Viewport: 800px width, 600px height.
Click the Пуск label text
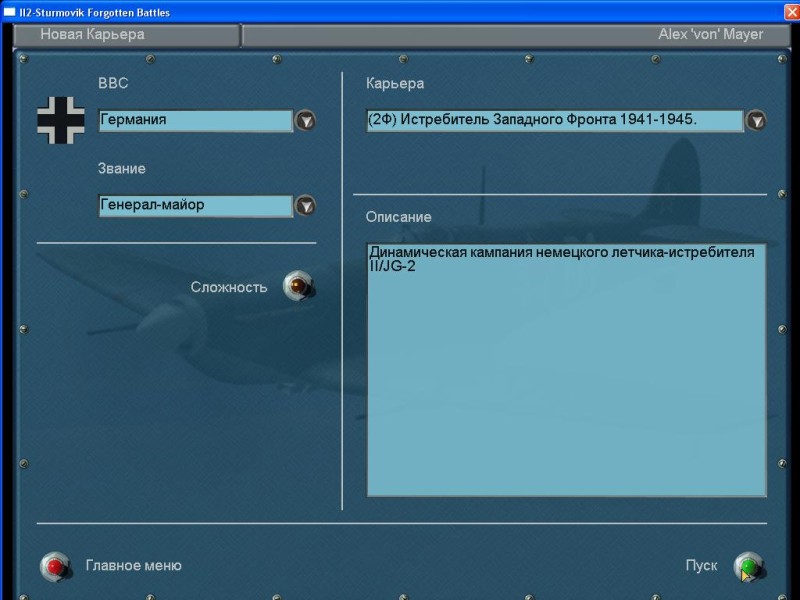[x=702, y=565]
